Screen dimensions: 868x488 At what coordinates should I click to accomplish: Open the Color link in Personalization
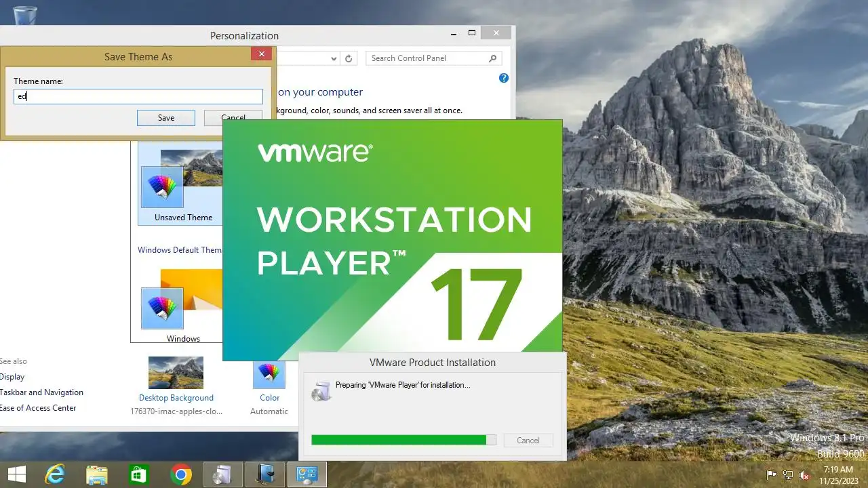(x=270, y=398)
